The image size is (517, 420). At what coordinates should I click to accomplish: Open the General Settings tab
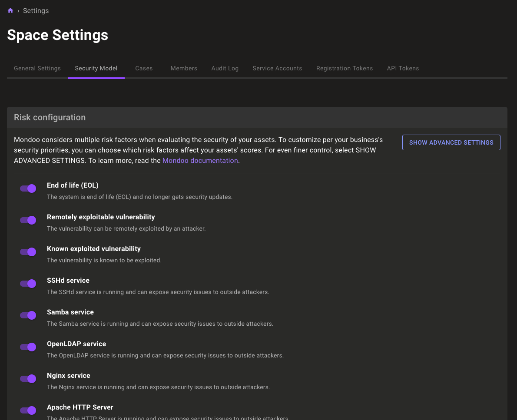coord(37,68)
